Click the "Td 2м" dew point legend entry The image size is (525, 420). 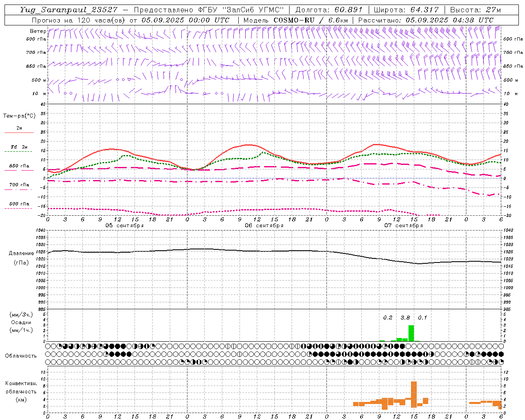coord(19,147)
